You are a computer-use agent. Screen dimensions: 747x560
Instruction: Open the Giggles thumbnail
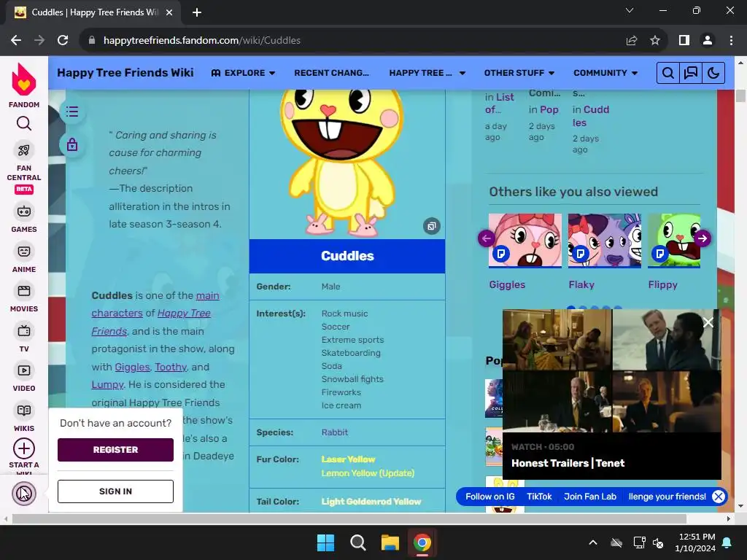(525, 241)
